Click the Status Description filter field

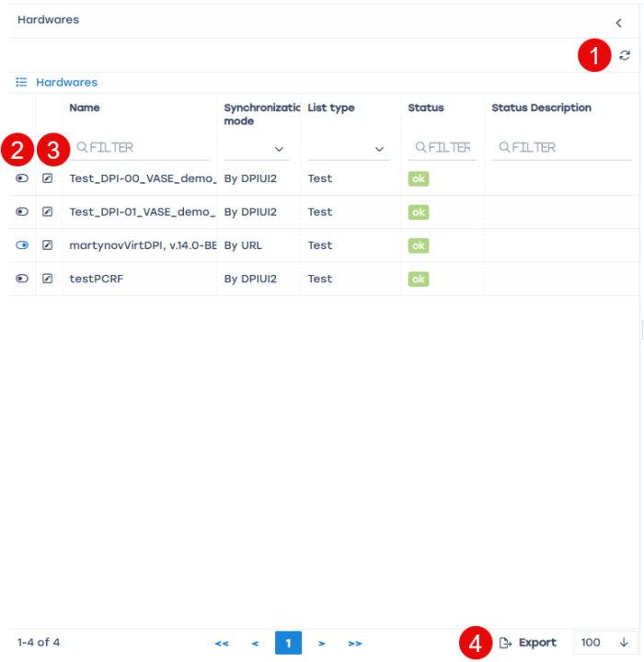pos(561,147)
